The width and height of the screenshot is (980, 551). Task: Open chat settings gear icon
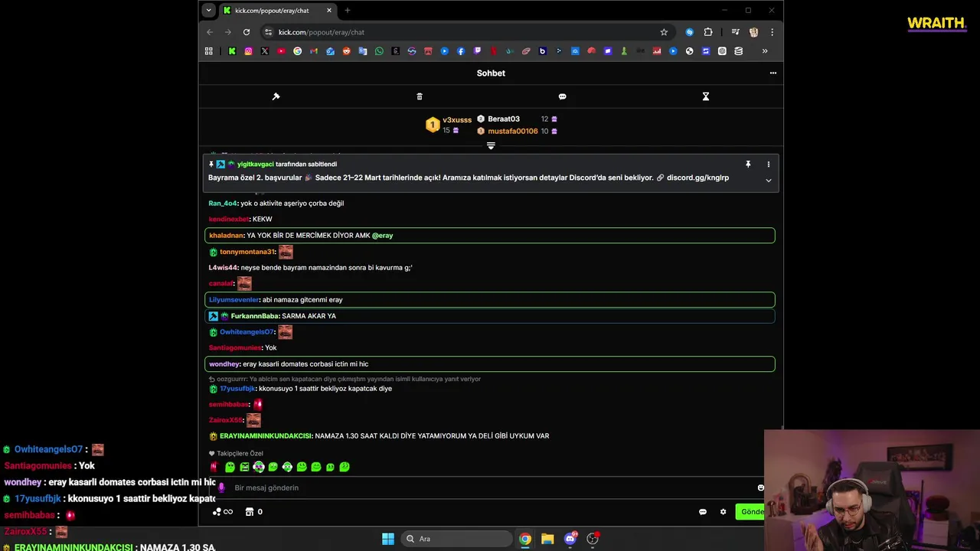pos(723,512)
